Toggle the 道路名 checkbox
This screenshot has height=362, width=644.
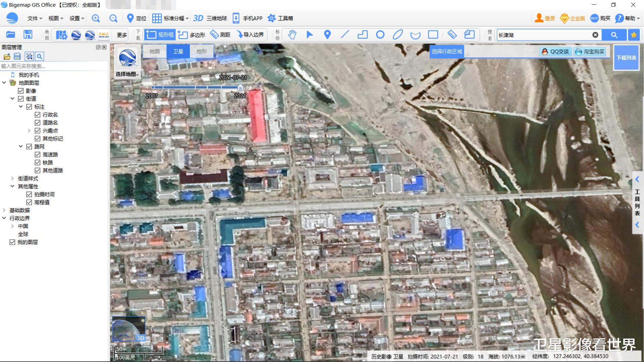38,123
